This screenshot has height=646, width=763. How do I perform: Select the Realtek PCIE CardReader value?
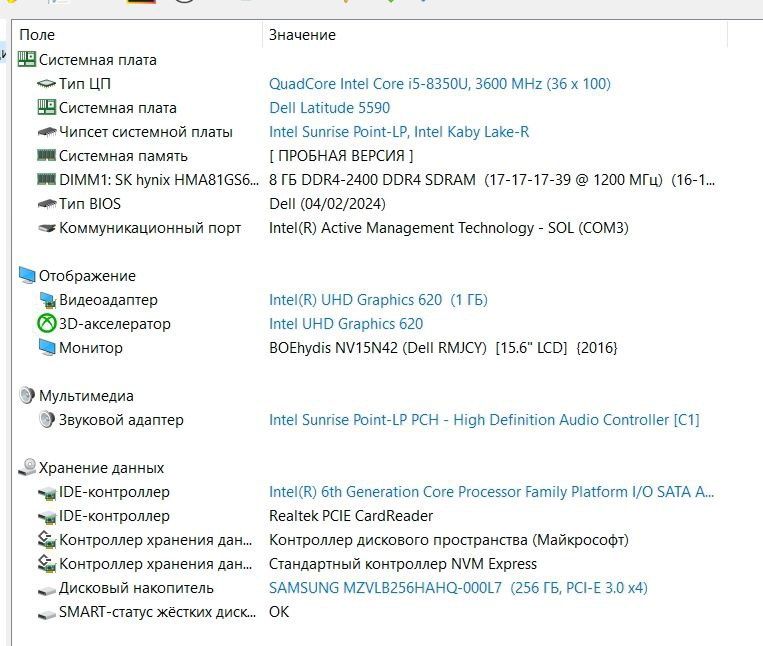(351, 516)
